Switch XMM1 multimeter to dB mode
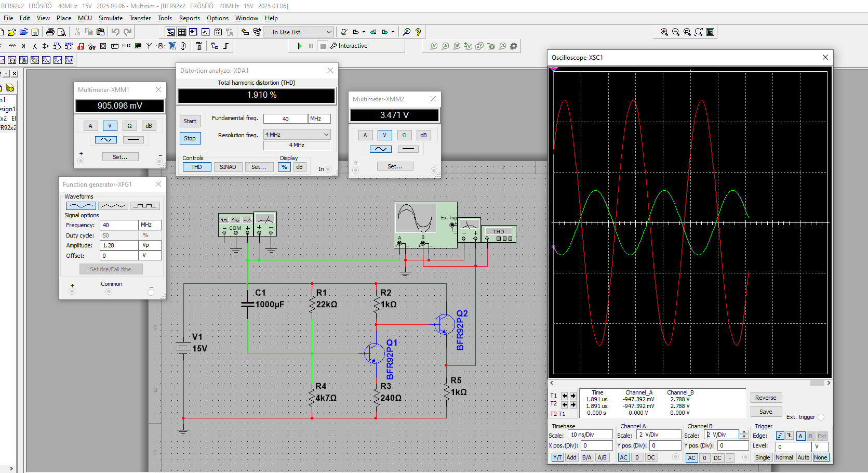This screenshot has height=473, width=868. click(149, 126)
